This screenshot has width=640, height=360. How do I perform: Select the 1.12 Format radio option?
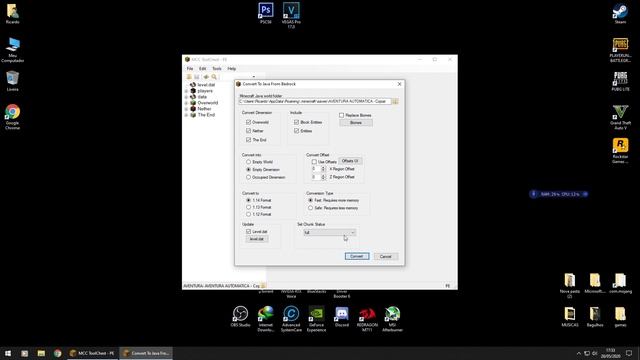248,214
